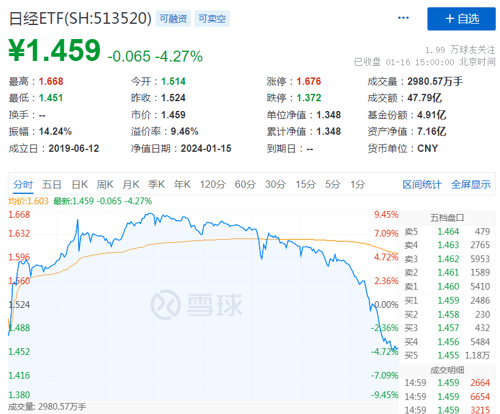
Task: Select the 卖4 1.463 order row
Action: (x=447, y=245)
